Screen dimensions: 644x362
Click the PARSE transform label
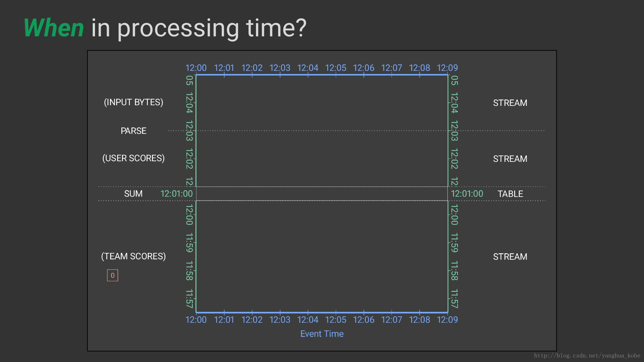(133, 131)
